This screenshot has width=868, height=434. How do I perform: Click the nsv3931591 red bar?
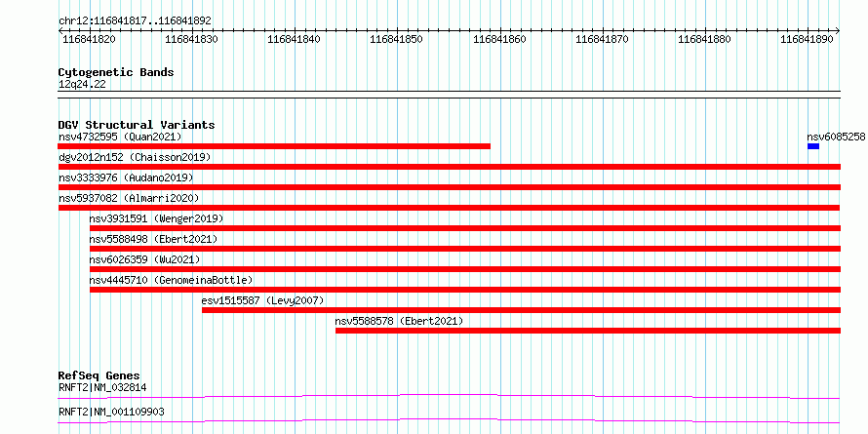pyautogui.click(x=465, y=228)
